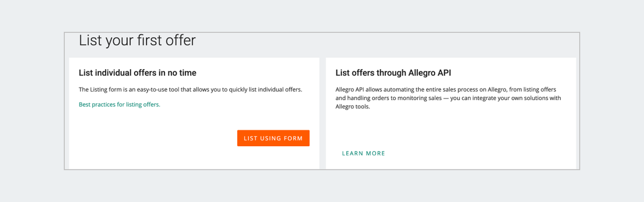Click the orange LIST USING FORM button
The height and width of the screenshot is (202, 644).
(x=273, y=138)
